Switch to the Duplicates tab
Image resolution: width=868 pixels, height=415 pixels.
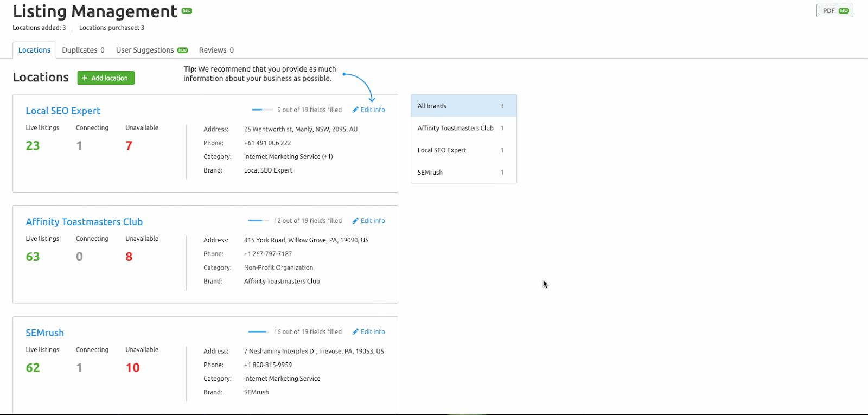(83, 50)
